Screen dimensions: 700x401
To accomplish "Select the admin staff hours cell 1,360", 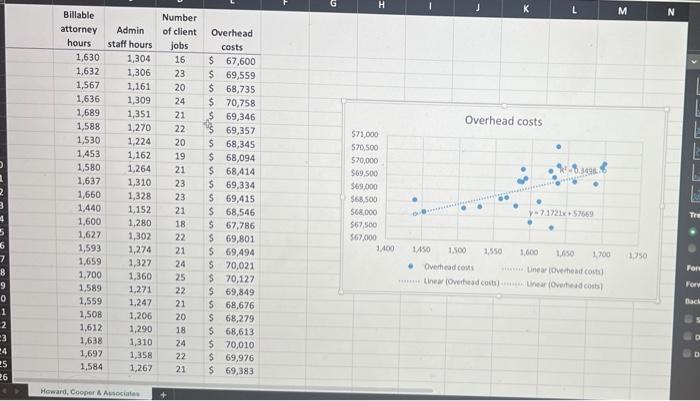I will 132,276.
